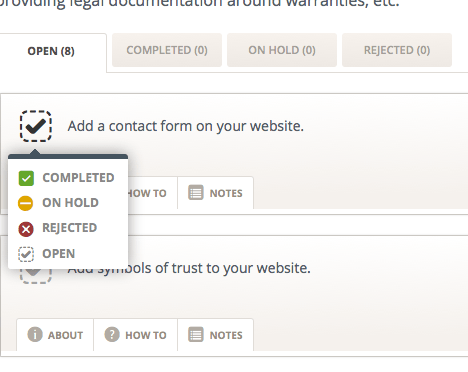Open the REJECTED (0) tab

pyautogui.click(x=397, y=50)
